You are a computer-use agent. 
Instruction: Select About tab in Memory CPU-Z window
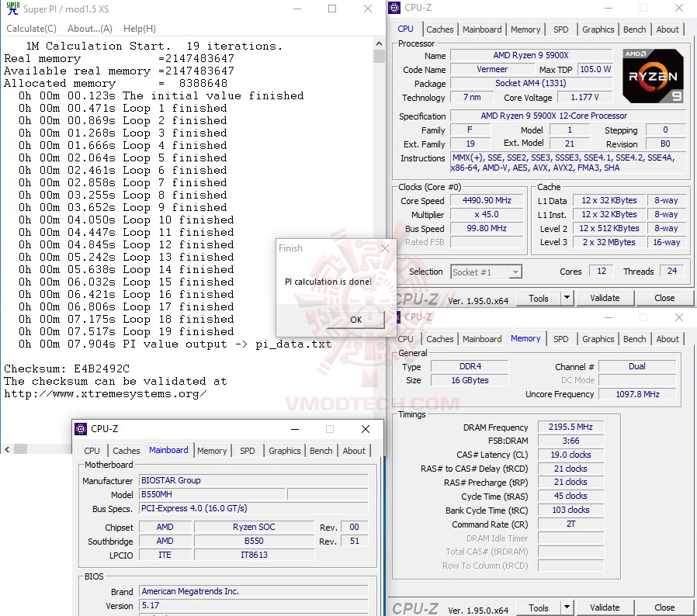668,339
